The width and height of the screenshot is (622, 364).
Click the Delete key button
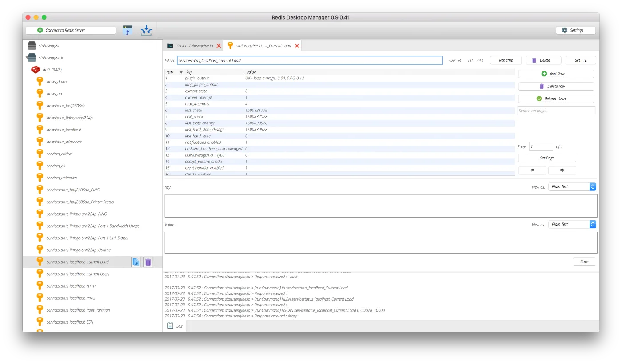544,60
